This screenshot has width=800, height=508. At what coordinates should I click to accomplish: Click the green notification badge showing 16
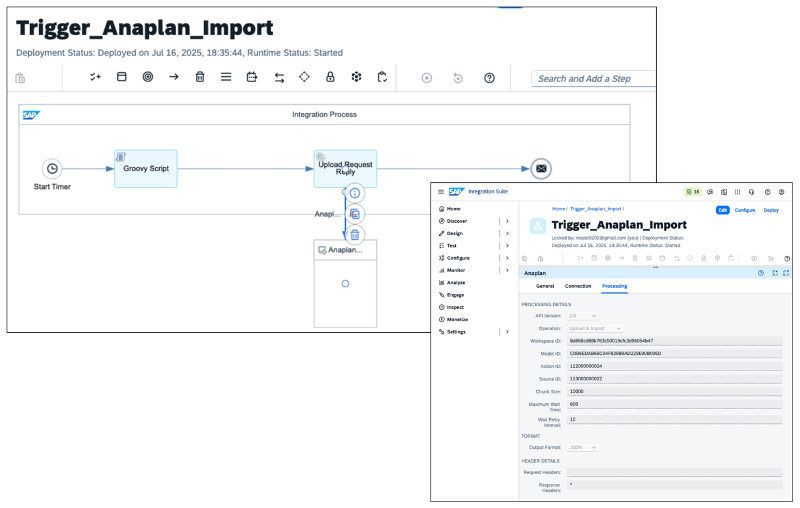click(693, 192)
